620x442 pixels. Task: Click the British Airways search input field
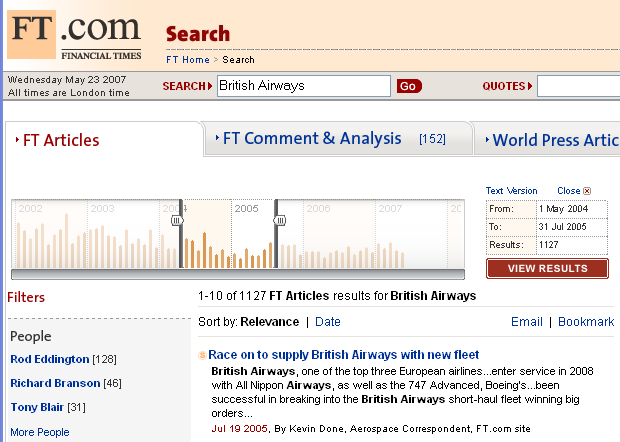pos(304,86)
